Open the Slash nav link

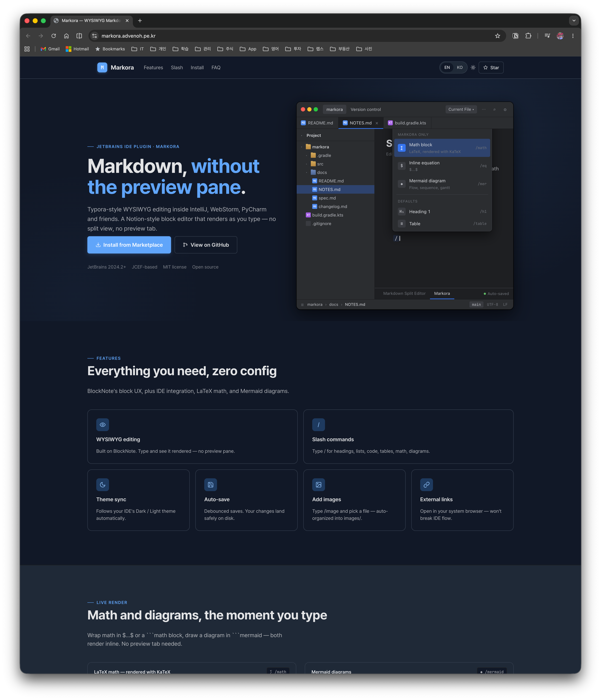click(x=177, y=68)
